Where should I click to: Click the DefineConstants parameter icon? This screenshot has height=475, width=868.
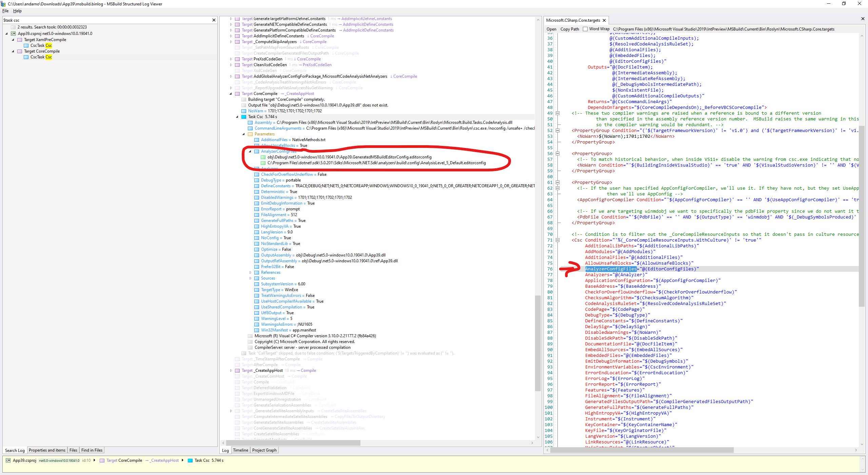[257, 186]
